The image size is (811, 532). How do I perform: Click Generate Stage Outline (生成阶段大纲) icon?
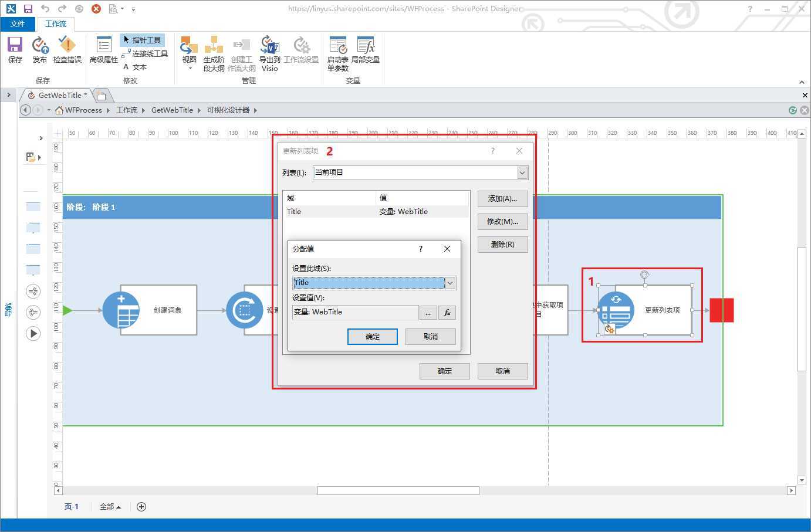coord(214,53)
